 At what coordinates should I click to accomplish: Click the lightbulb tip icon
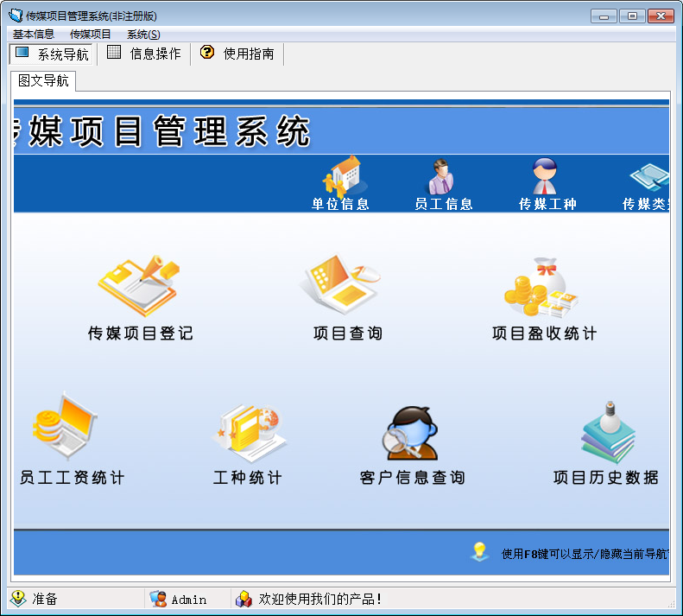coord(479,551)
